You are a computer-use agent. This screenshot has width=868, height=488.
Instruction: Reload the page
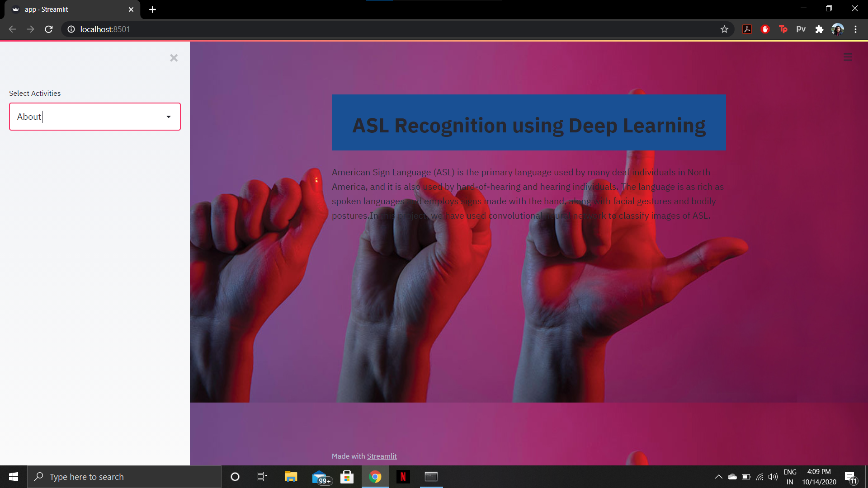(49, 29)
